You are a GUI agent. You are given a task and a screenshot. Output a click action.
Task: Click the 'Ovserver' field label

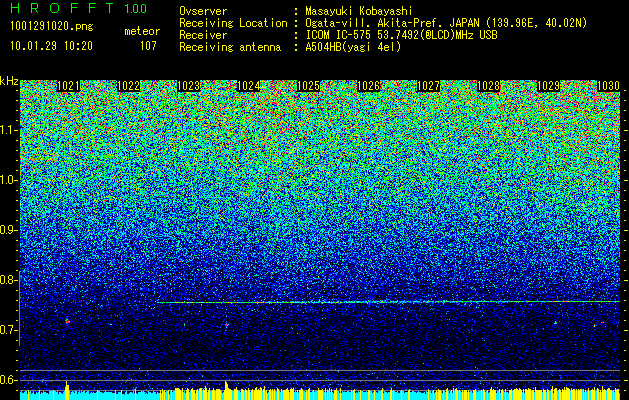(203, 11)
